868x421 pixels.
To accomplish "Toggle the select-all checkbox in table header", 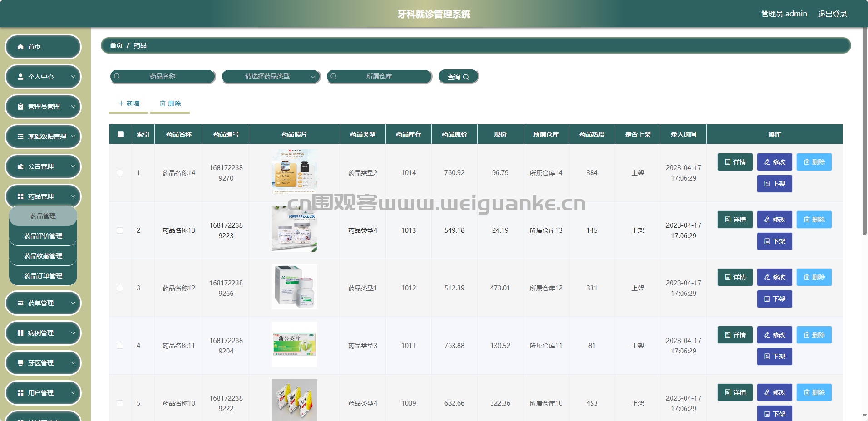I will click(x=121, y=134).
